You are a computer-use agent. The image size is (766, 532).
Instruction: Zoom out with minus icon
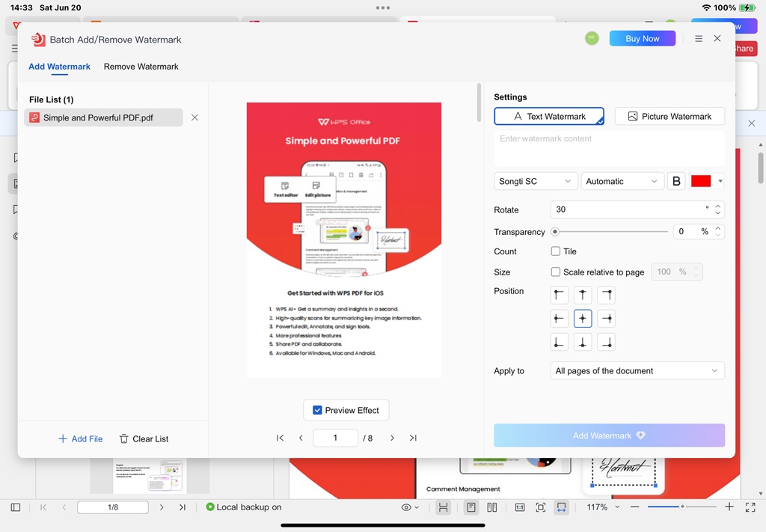634,507
